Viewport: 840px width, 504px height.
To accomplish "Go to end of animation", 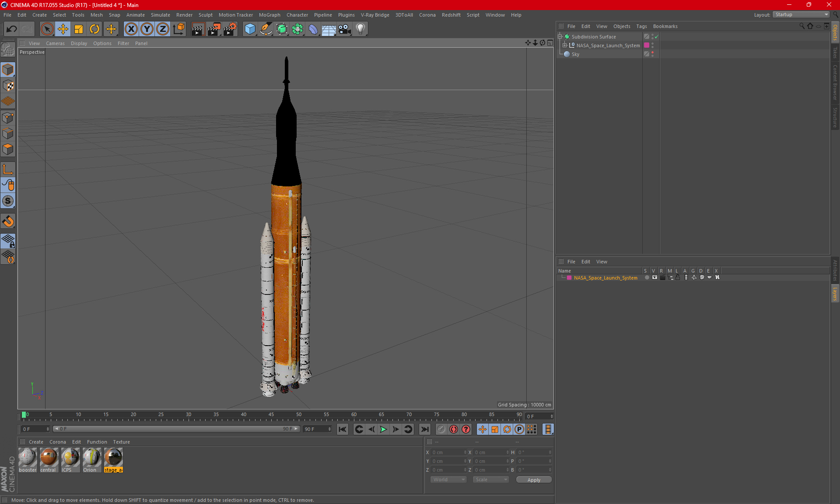I will 424,429.
